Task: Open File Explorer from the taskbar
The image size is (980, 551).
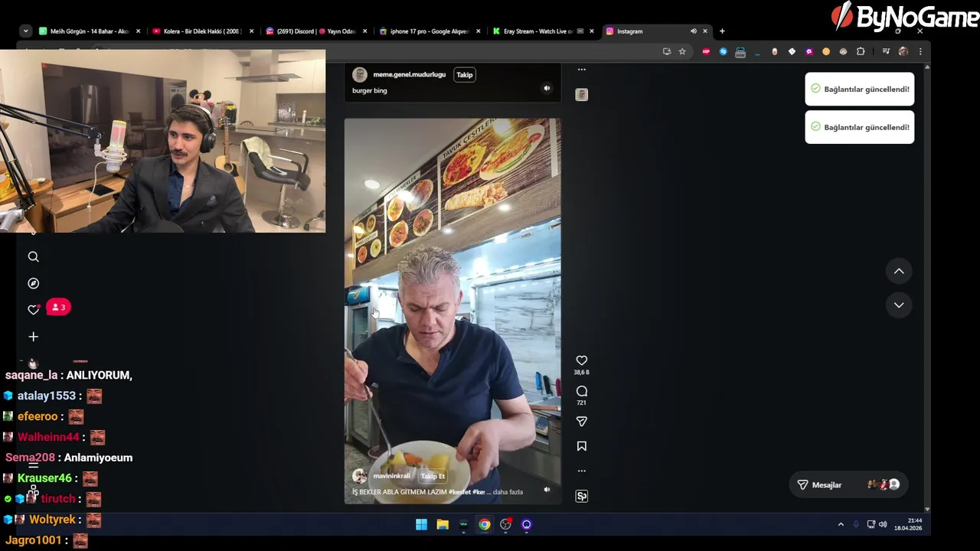Action: point(443,524)
